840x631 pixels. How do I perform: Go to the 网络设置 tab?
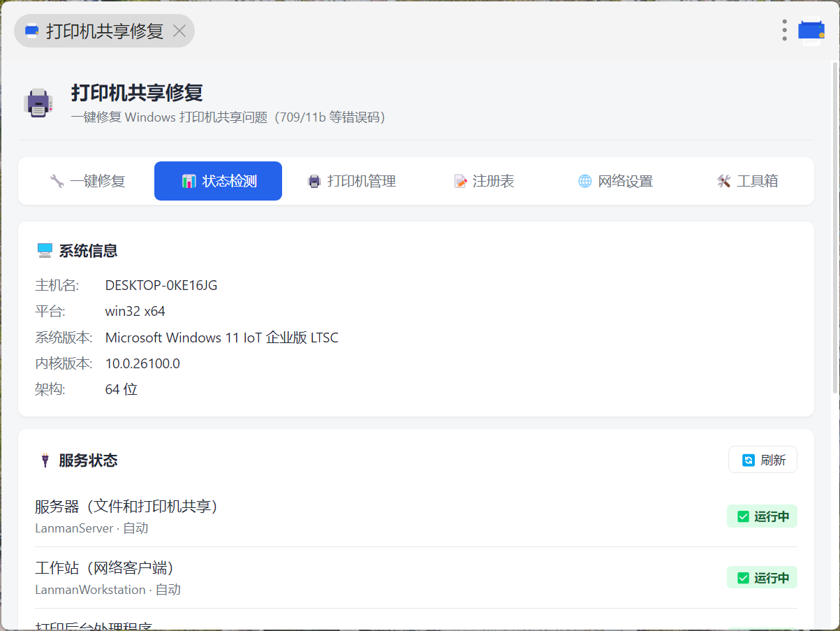point(615,181)
